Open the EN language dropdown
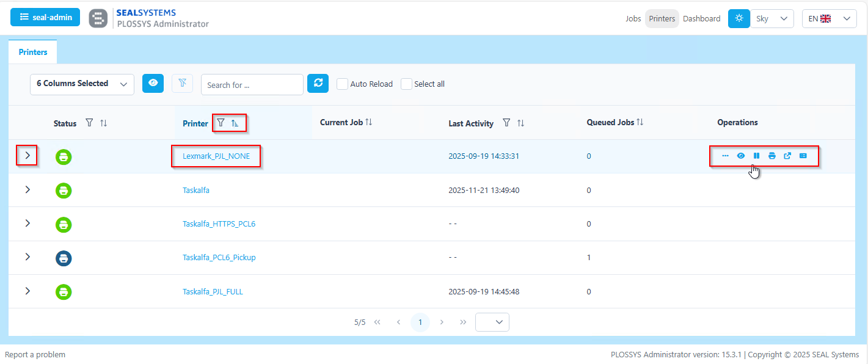 [x=829, y=18]
